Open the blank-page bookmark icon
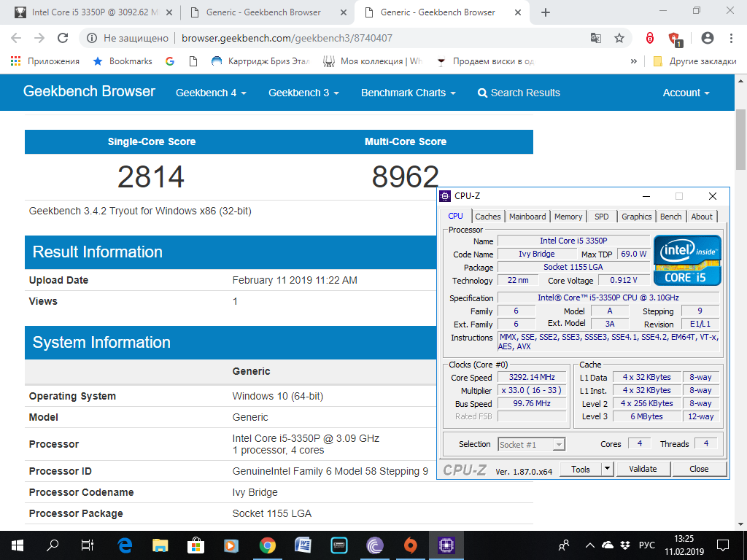This screenshot has height=560, width=747. coord(193,61)
